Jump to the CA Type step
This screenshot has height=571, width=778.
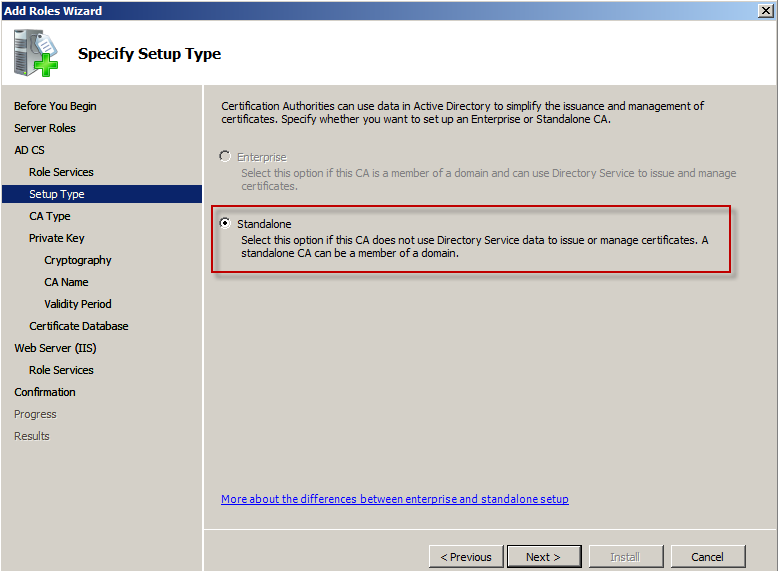[x=50, y=216]
